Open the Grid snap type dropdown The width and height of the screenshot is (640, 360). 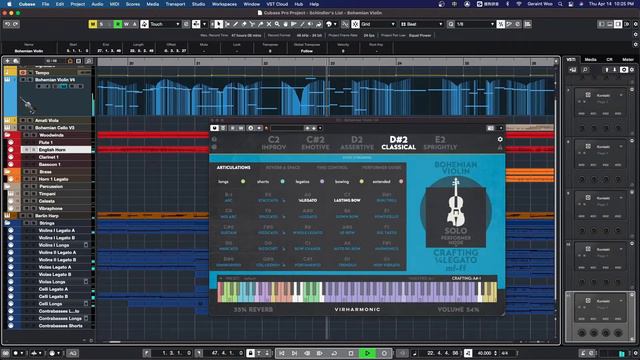[378, 24]
